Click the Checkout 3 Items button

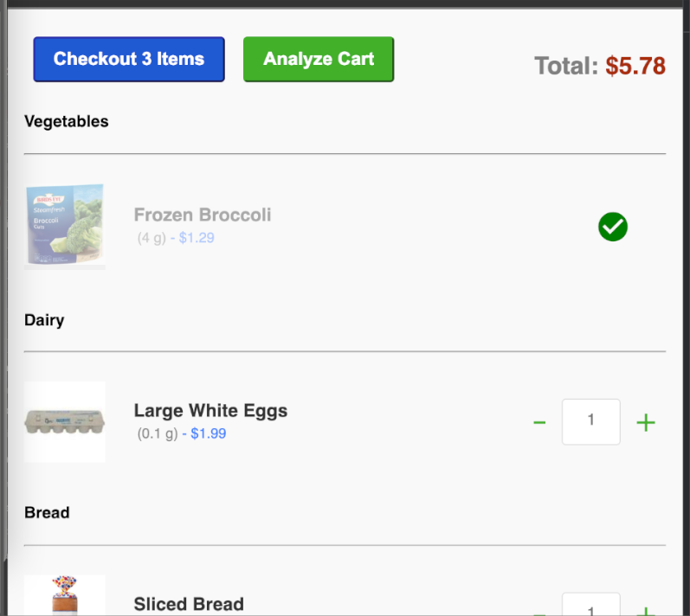point(129,60)
